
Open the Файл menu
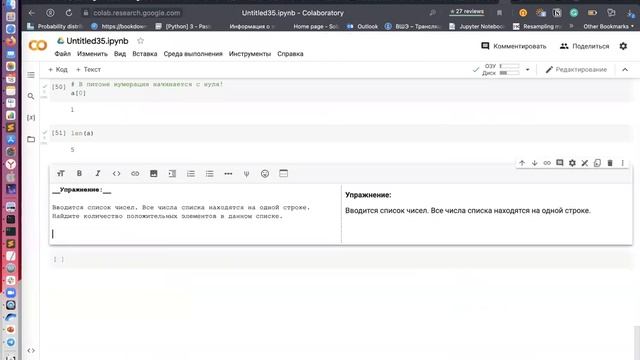[62, 54]
